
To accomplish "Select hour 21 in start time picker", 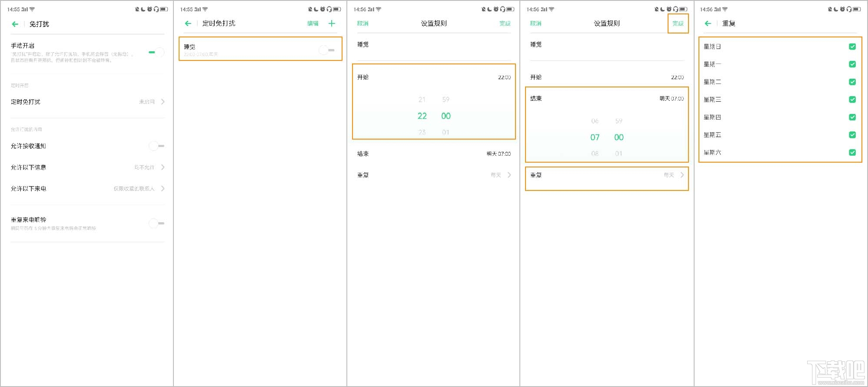I will point(422,100).
